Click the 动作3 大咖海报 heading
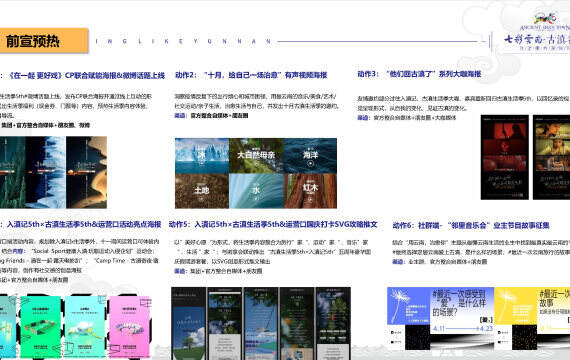The image size is (570, 360). (419, 74)
